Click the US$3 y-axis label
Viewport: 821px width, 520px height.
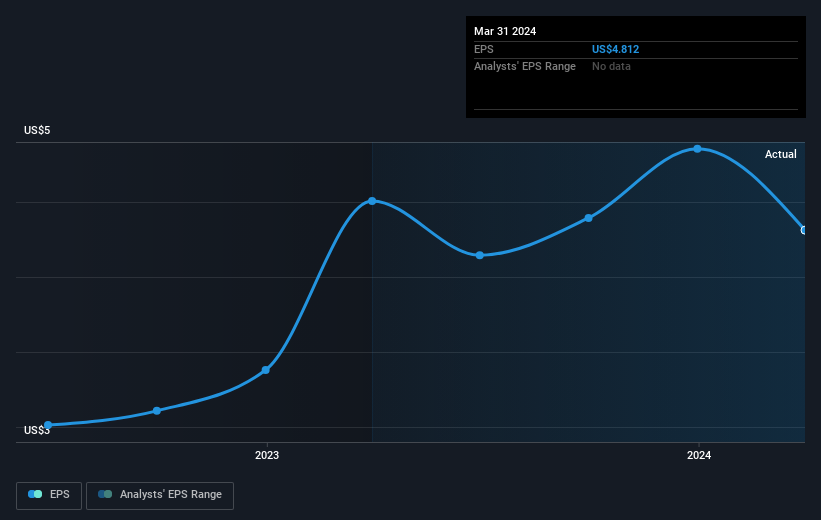(x=37, y=430)
